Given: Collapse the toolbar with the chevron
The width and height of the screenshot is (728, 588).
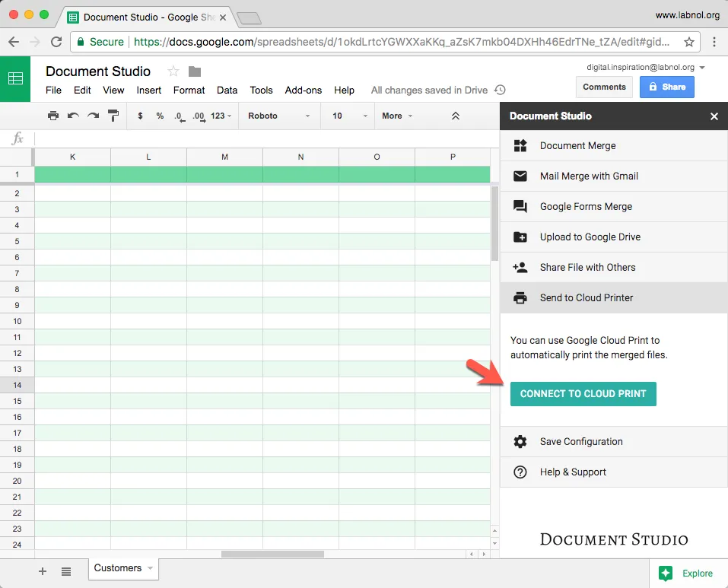Looking at the screenshot, I should click(x=455, y=116).
